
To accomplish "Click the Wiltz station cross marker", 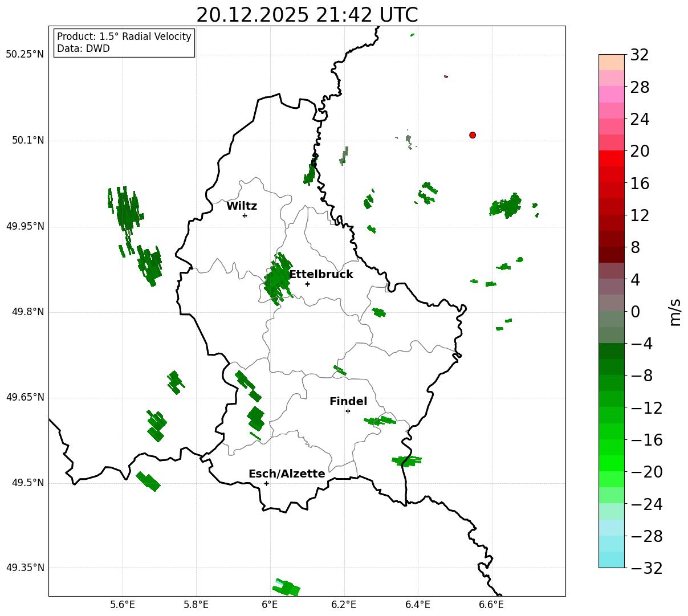I will (245, 215).
